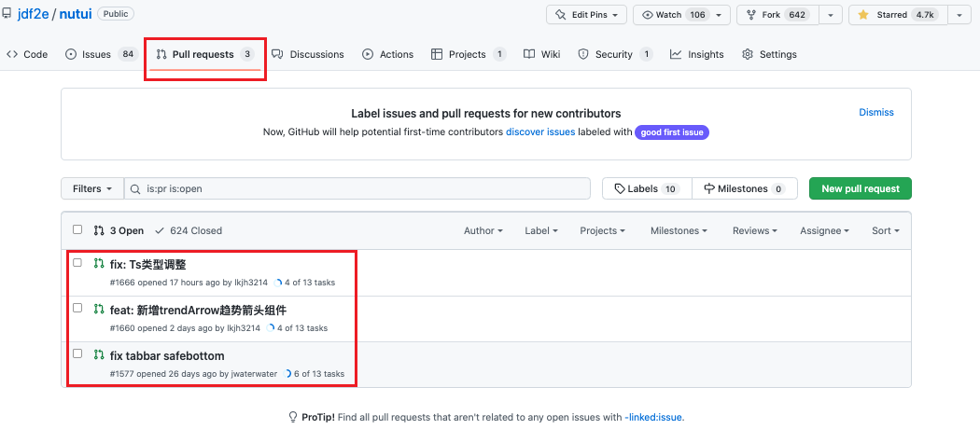Expand the Filters dropdown
This screenshot has width=980, height=429.
(x=92, y=188)
